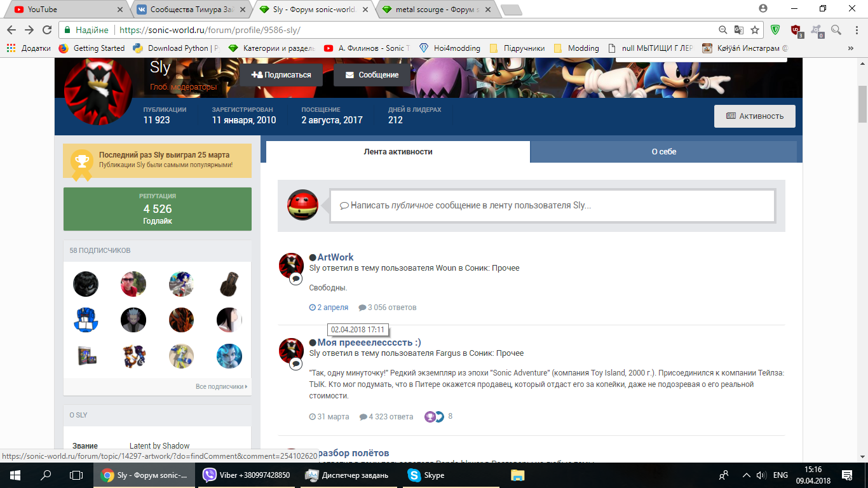The image size is (868, 488).
Task: Open the 'ArtWork' topic link
Action: point(336,257)
